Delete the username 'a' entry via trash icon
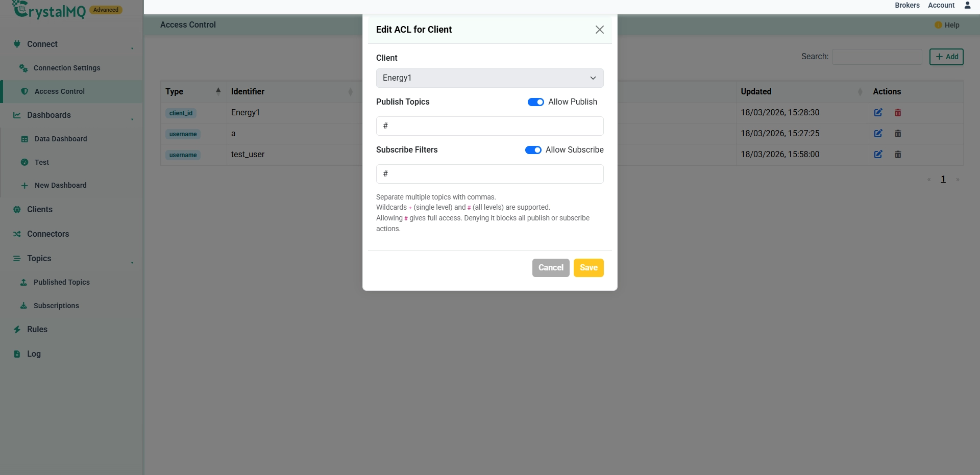The image size is (980, 475). pos(898,134)
